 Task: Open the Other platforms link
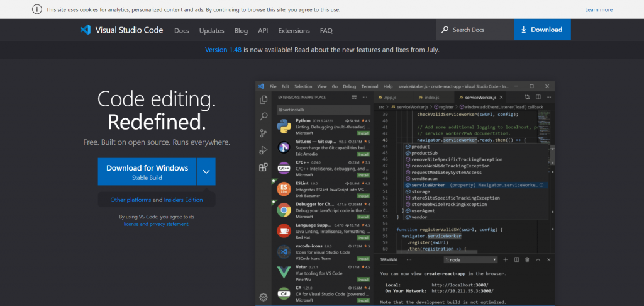131,200
